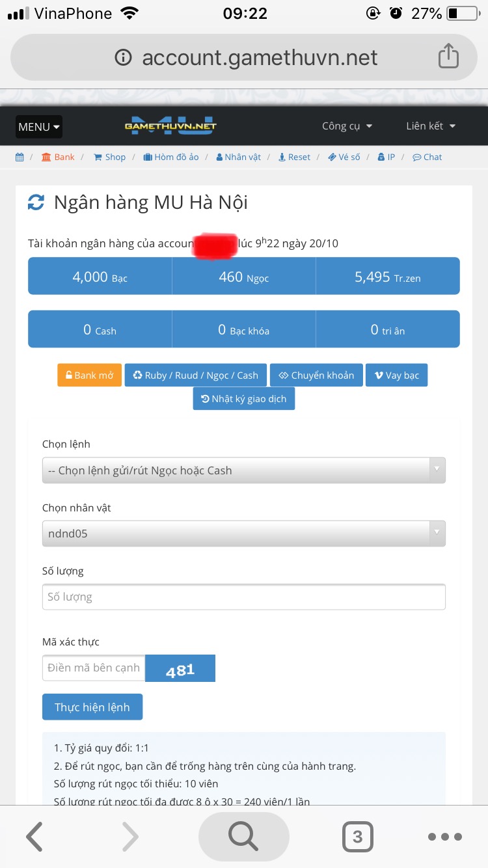This screenshot has width=488, height=868.
Task: Tap the browser share icon
Action: [x=448, y=57]
